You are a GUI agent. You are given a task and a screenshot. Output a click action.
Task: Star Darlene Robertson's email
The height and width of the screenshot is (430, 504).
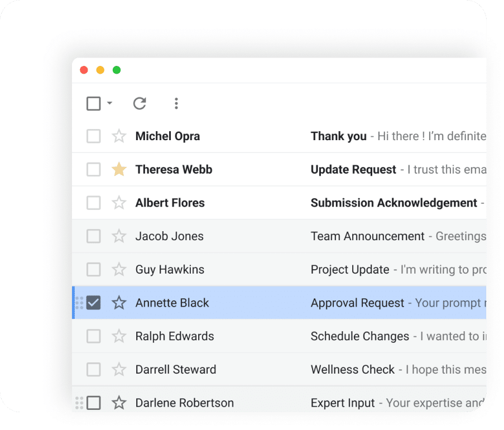119,403
